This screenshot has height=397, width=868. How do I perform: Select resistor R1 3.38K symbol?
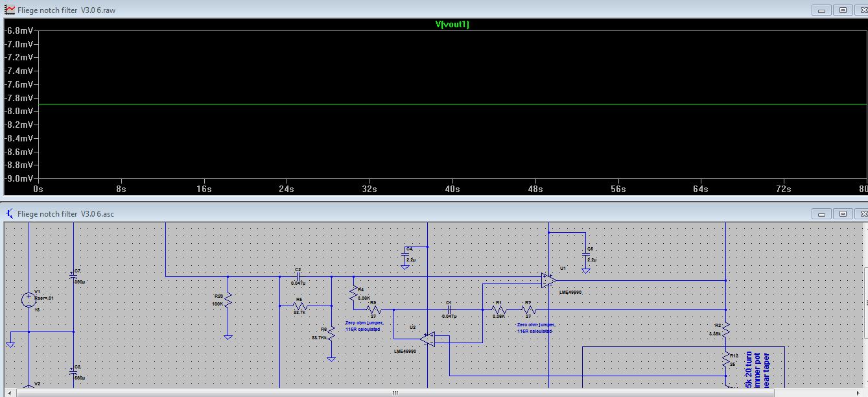(x=499, y=309)
